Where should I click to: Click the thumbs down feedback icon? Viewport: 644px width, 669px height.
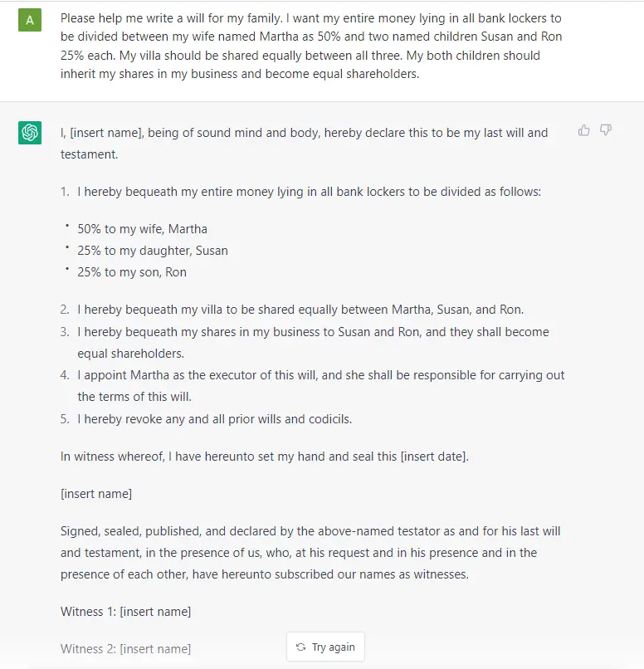(606, 130)
